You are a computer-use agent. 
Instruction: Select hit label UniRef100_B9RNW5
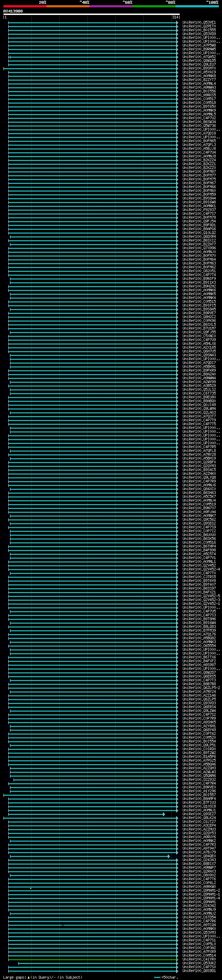pyautogui.click(x=199, y=49)
